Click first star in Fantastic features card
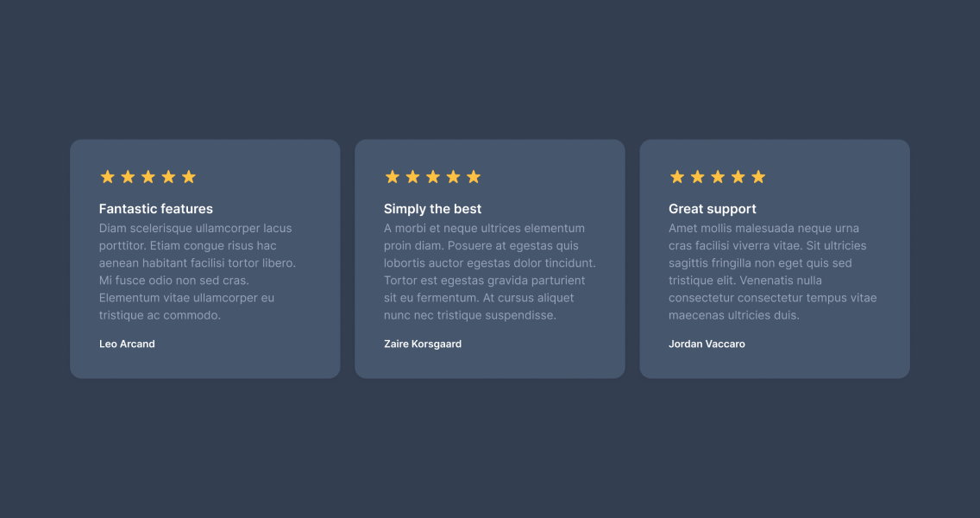The height and width of the screenshot is (518, 980). point(108,177)
